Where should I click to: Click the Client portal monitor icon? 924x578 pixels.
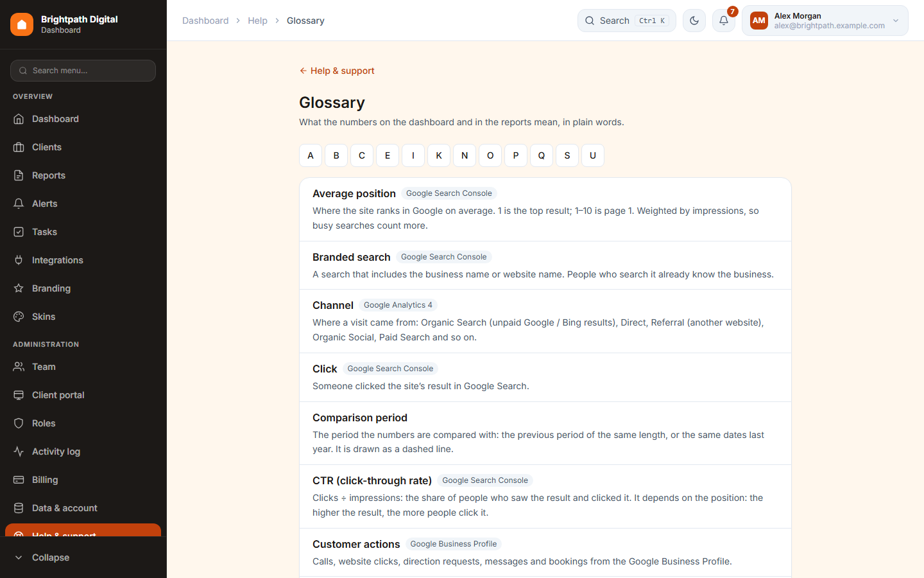click(19, 395)
